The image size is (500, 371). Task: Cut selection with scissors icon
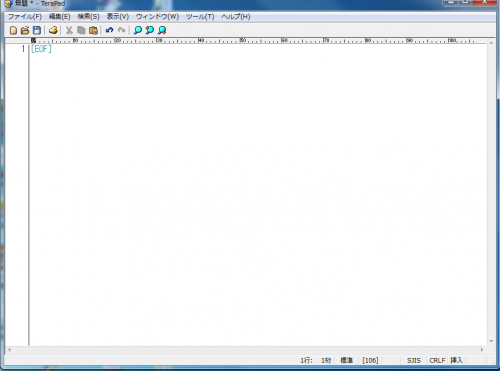69,30
